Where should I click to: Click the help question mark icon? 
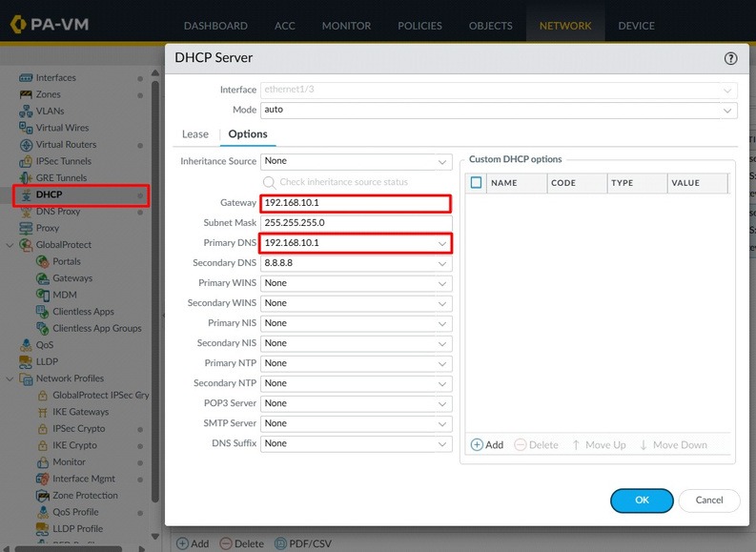click(x=730, y=58)
